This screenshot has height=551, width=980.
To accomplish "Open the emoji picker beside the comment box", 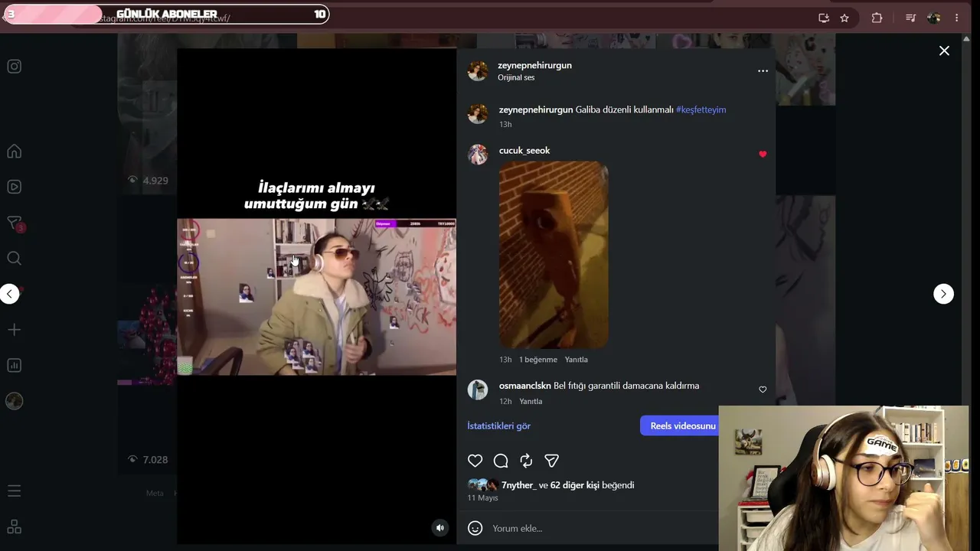I will tap(475, 528).
